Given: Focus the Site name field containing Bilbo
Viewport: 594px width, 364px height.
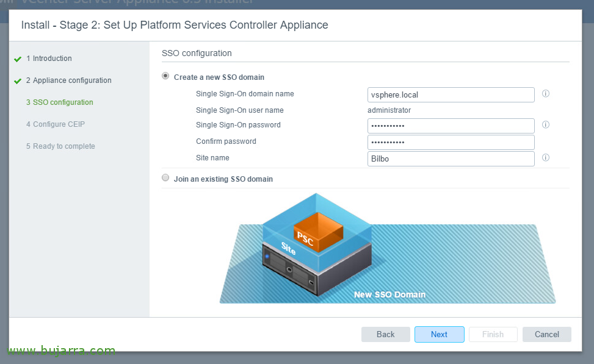Looking at the screenshot, I should tap(451, 159).
